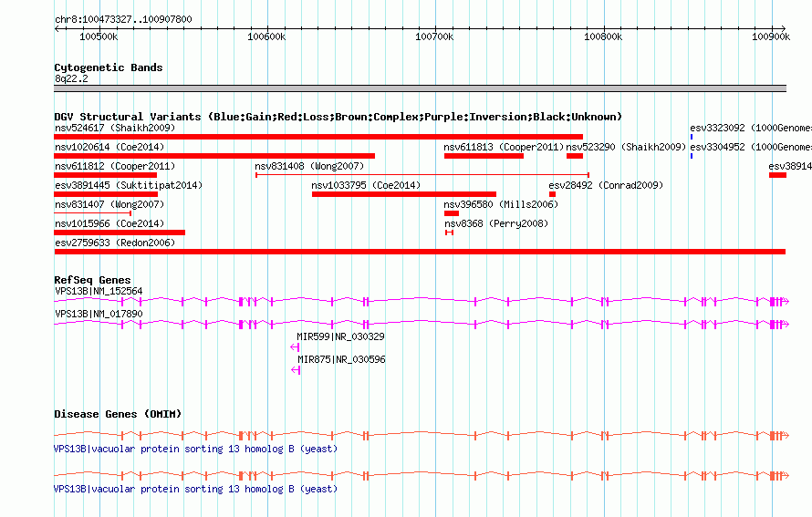Open the MIR875|NR_030596 label
The height and width of the screenshot is (517, 812).
tap(341, 359)
